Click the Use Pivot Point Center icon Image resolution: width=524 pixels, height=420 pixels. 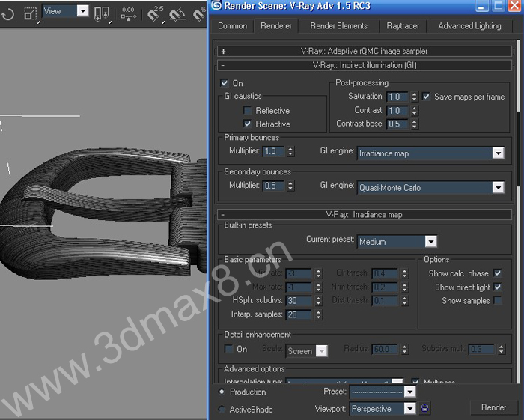point(101,14)
